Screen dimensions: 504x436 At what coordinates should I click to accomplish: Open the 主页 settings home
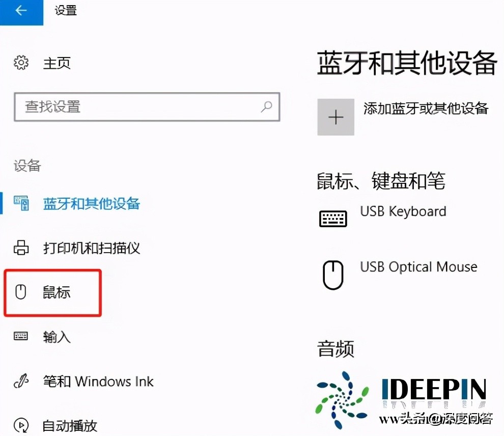click(x=57, y=62)
